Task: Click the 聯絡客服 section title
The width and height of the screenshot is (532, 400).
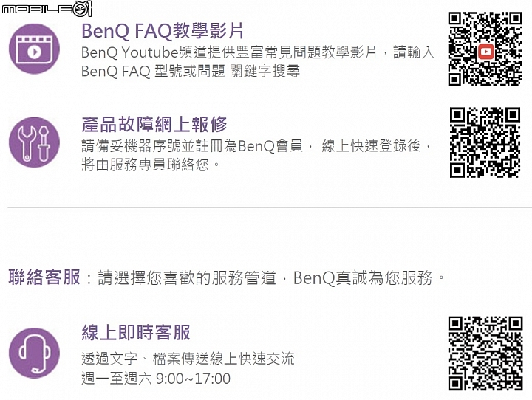Action: [44, 278]
